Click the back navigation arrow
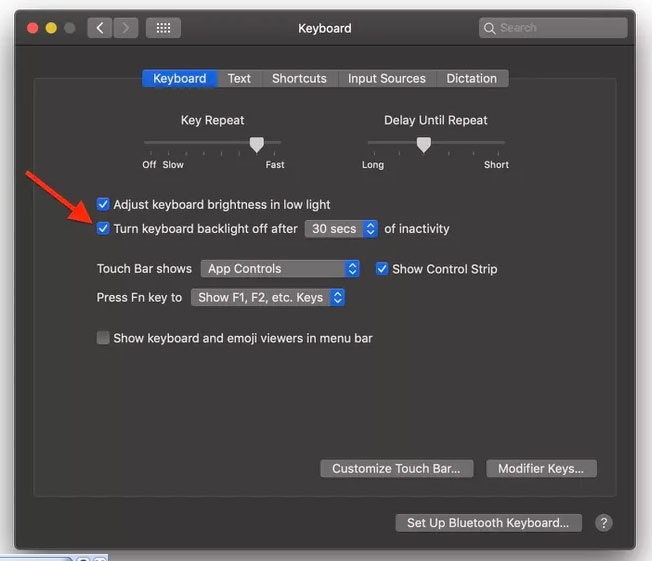 [99, 28]
